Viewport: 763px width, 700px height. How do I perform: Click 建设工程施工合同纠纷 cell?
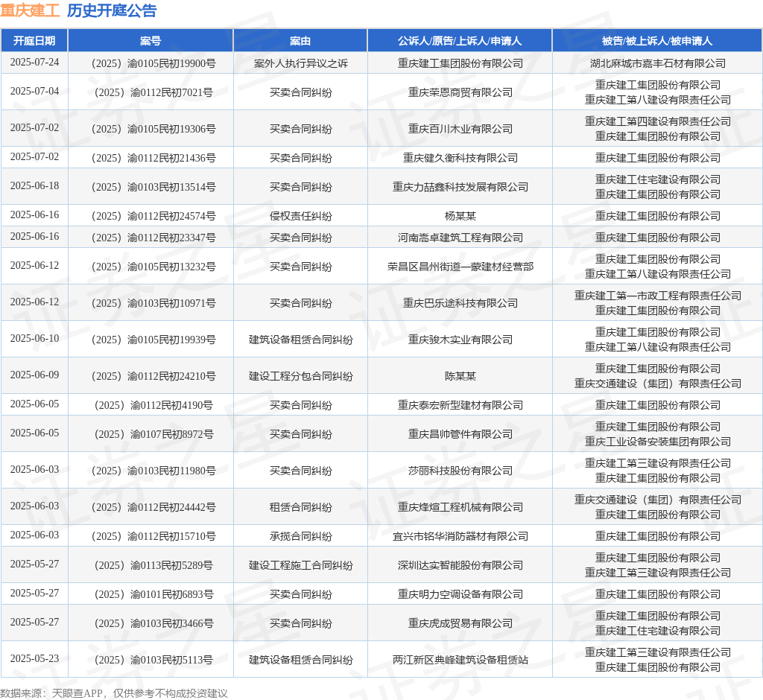coord(301,564)
